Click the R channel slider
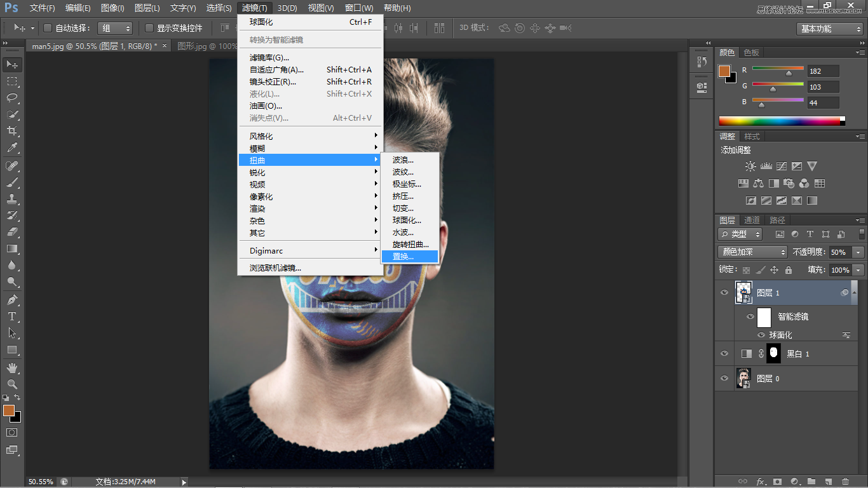868x488 pixels. (778, 70)
